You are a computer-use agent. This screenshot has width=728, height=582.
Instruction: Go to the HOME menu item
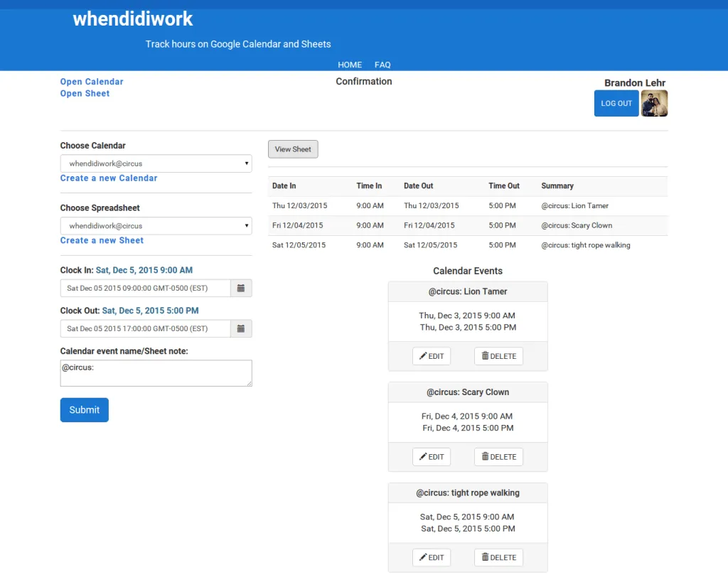click(350, 65)
